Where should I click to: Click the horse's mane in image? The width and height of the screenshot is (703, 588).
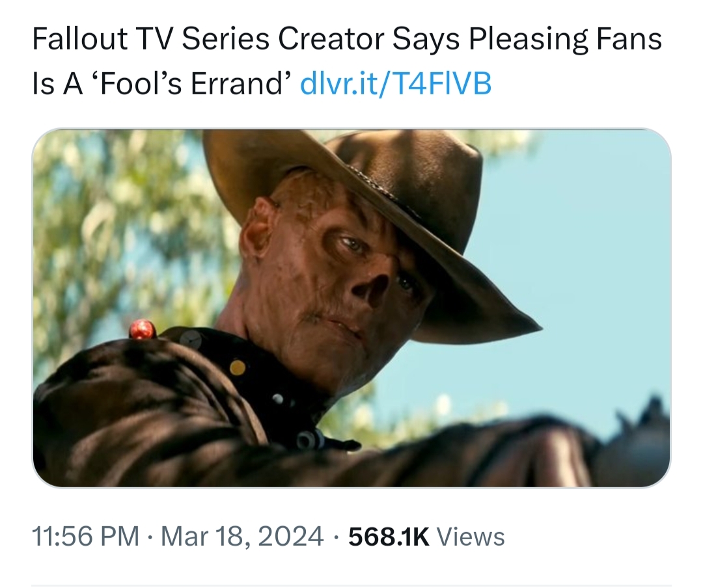click(646, 426)
